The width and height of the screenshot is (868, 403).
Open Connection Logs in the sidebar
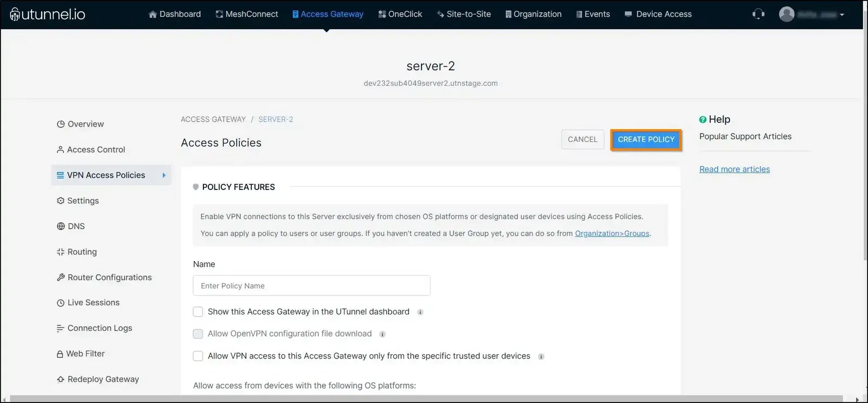(x=94, y=328)
